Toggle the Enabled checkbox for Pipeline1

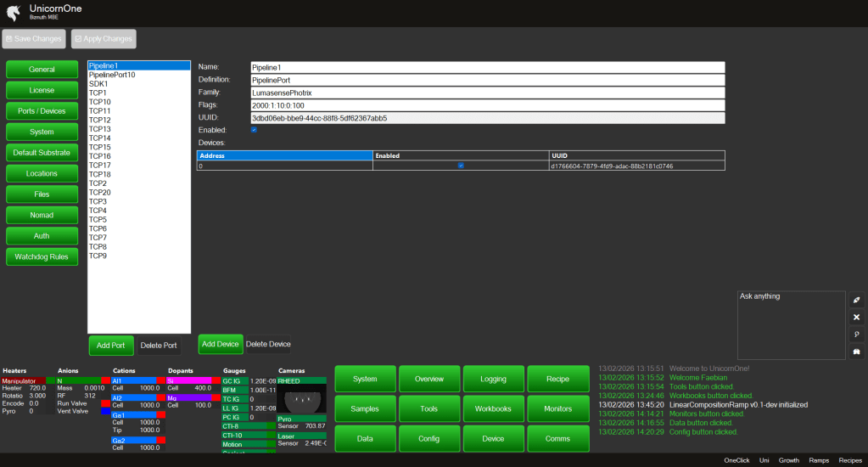pos(254,130)
